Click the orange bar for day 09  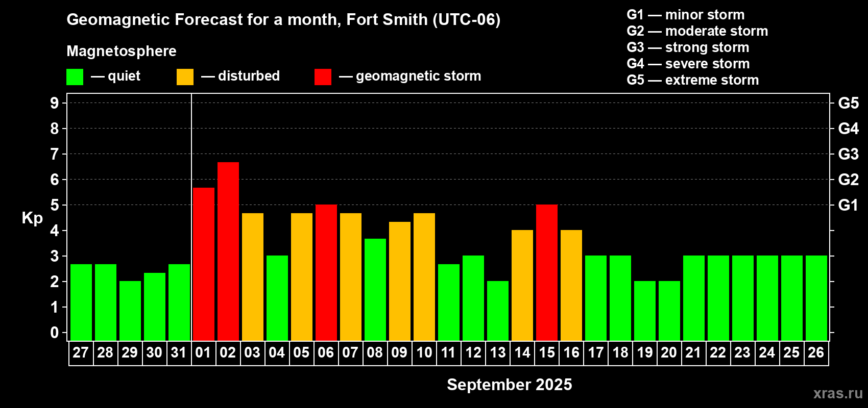coord(400,282)
